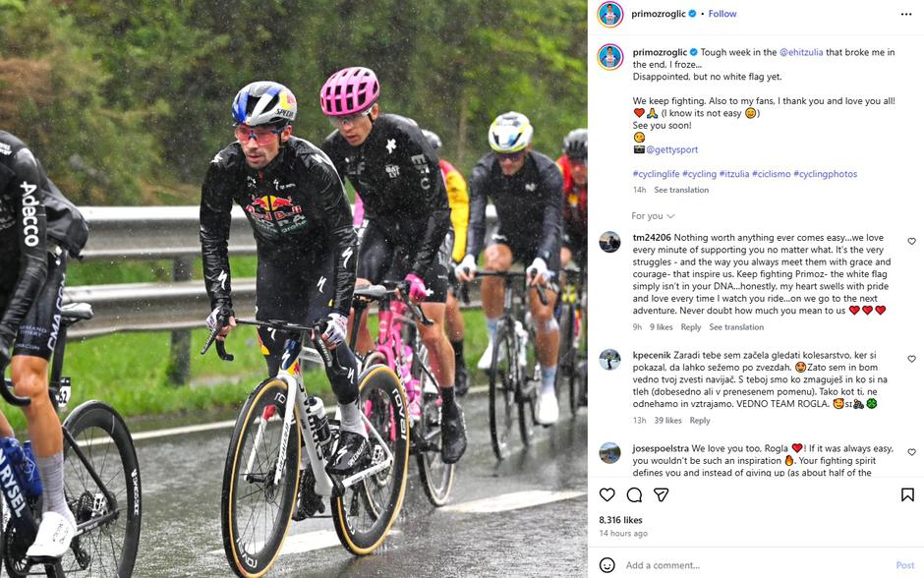Like kpecenik's comment heart
The width and height of the screenshot is (924, 578).
pos(911,358)
